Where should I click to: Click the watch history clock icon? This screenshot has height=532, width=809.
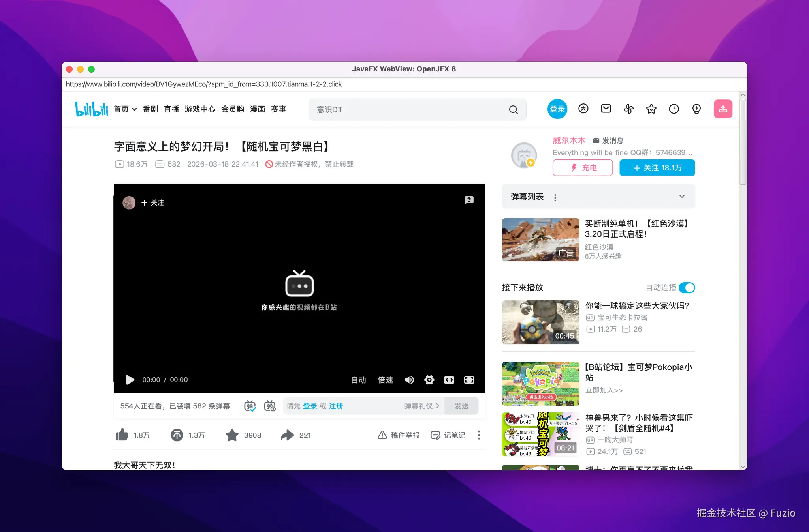pos(674,109)
